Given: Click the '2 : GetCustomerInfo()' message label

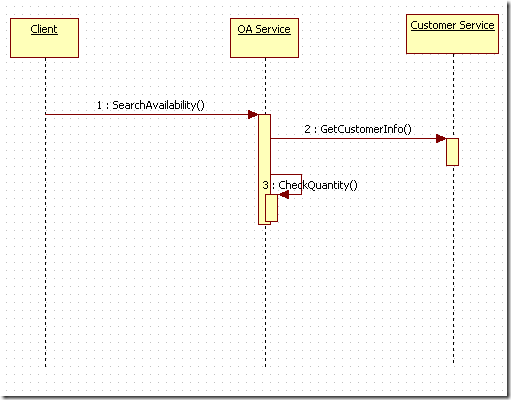Looking at the screenshot, I should click(x=358, y=129).
